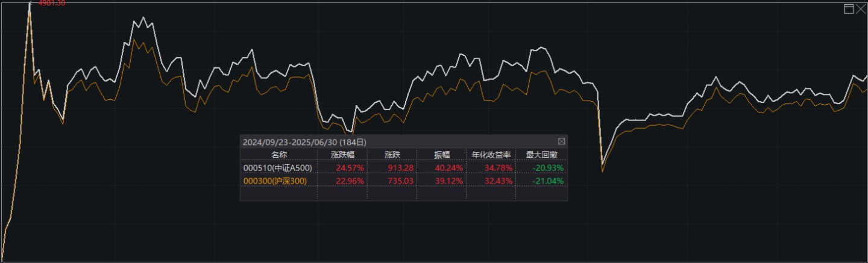Screen dimensions: 868x263
Task: Click the 涨跌 column header
Action: 391,155
